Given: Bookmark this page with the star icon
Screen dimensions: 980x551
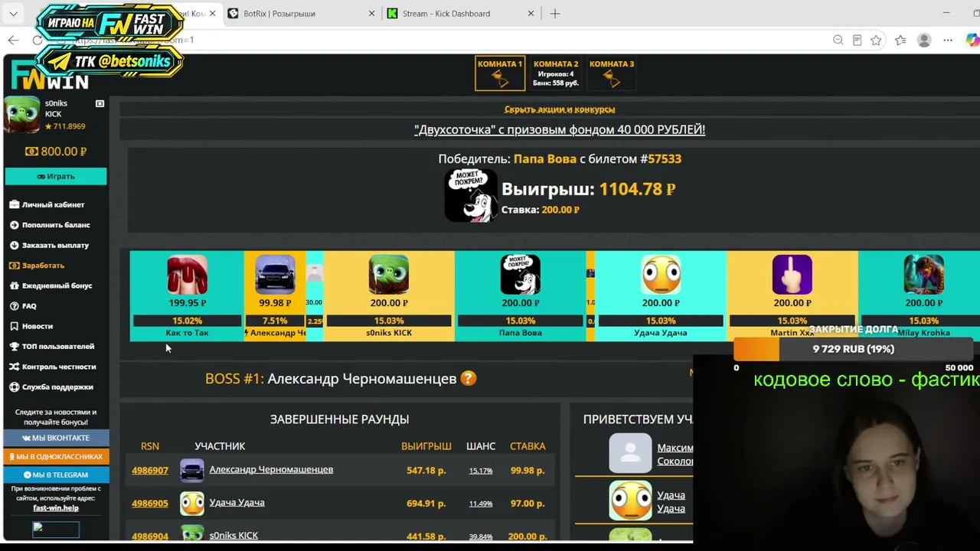Looking at the screenshot, I should pos(876,40).
